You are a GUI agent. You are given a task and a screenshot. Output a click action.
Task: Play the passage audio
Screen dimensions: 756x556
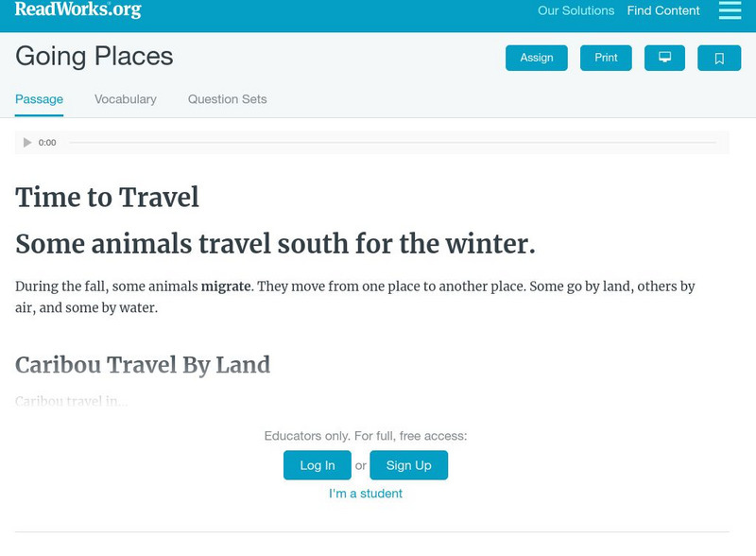(27, 143)
